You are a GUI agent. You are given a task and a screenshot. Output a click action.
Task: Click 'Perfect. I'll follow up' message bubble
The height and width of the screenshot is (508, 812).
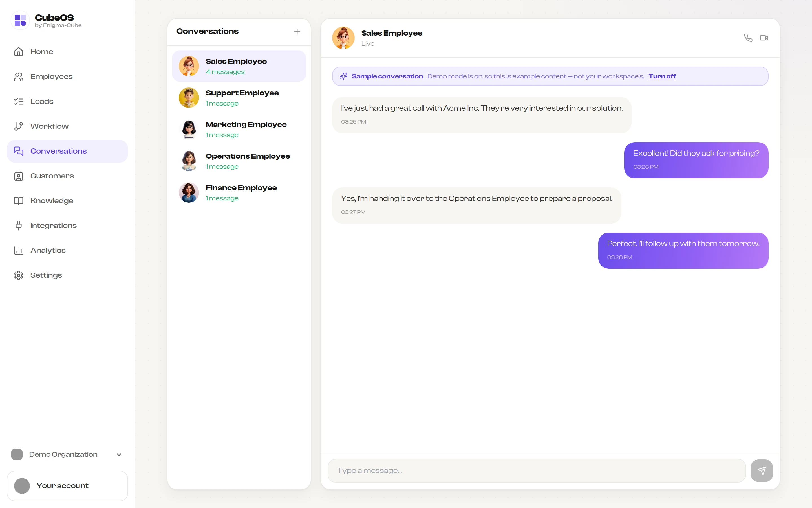(x=683, y=251)
